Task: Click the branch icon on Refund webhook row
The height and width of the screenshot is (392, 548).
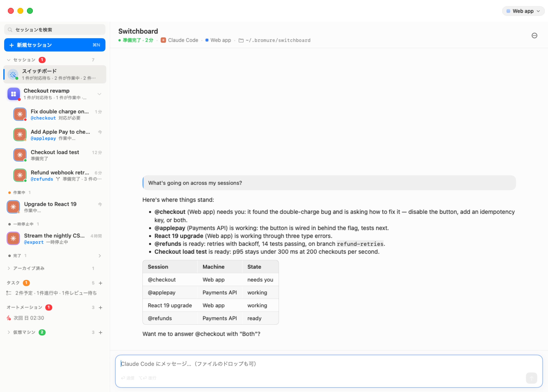Action: pos(58,179)
